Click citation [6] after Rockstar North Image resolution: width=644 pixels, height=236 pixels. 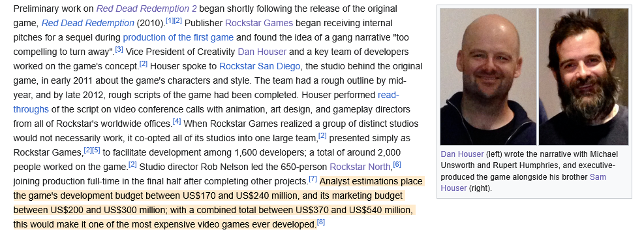pos(397,165)
